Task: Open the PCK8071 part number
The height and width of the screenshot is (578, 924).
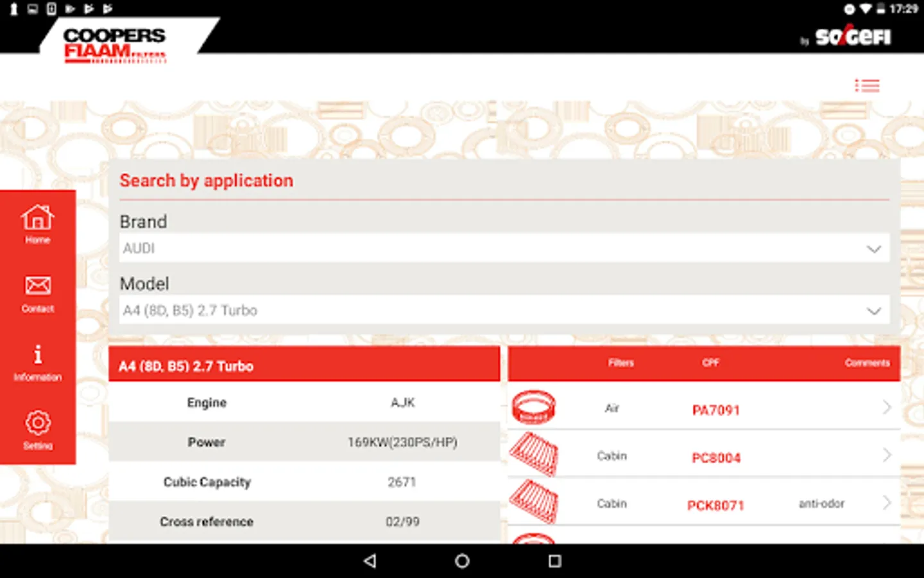Action: pyautogui.click(x=716, y=505)
